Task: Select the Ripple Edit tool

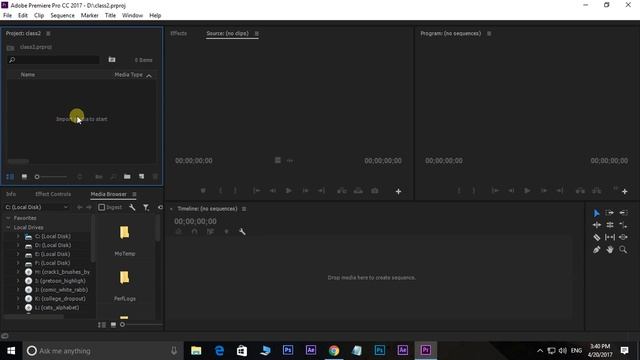Action: [x=597, y=225]
